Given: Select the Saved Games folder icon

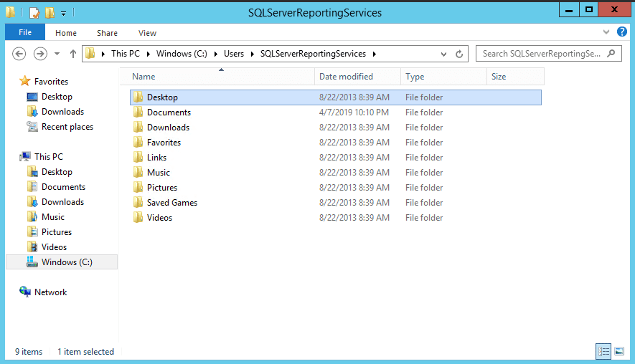Looking at the screenshot, I should (x=138, y=202).
